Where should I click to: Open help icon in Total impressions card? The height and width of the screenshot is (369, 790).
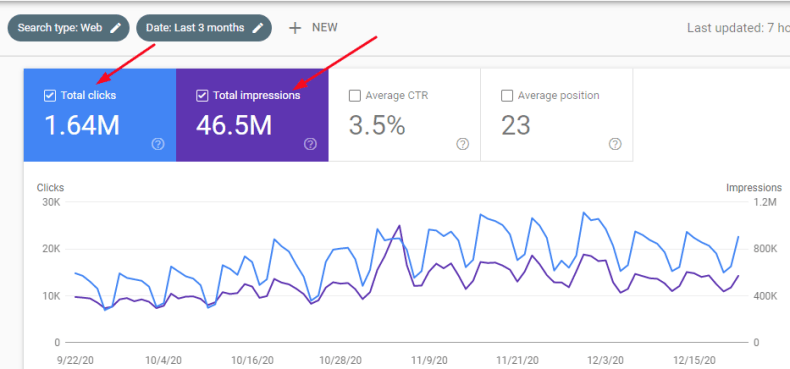[310, 145]
